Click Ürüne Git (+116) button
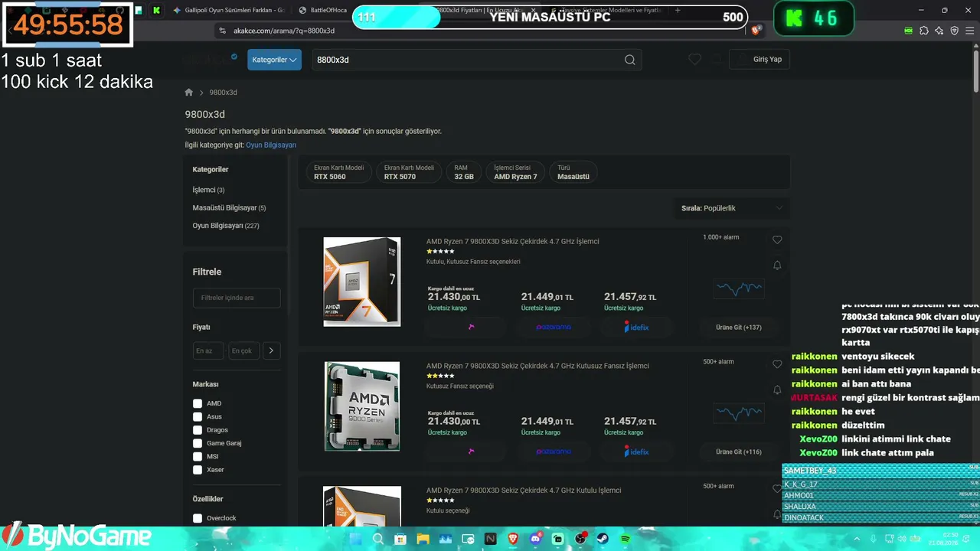The width and height of the screenshot is (980, 551). (739, 452)
